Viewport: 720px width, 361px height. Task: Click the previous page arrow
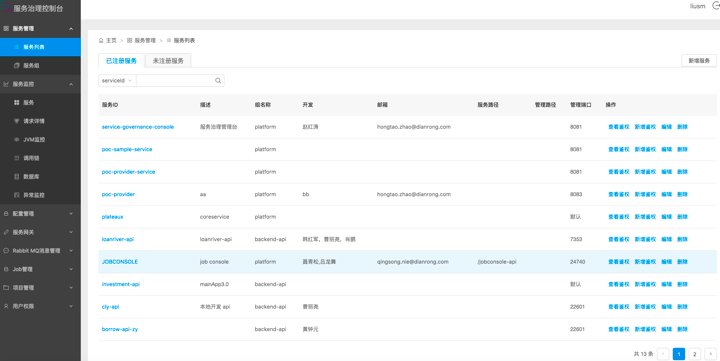(x=663, y=354)
